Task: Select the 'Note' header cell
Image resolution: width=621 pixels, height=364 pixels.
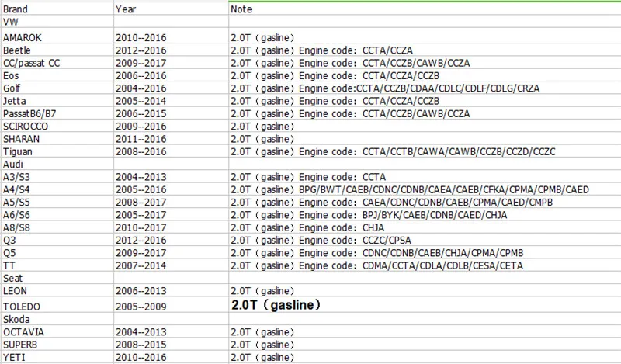Action: pyautogui.click(x=425, y=9)
